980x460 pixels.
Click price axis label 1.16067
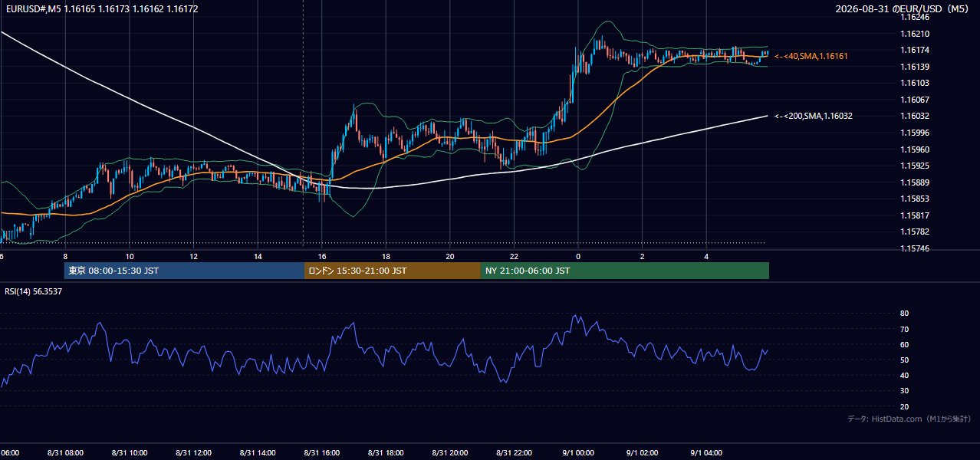click(x=914, y=100)
